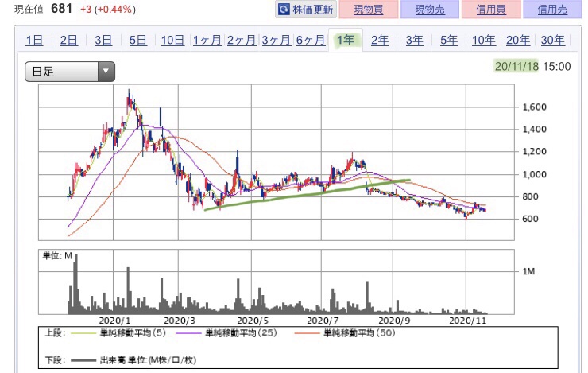Viewport: 588px width, 373px height.
Task: Choose the 10年 chart period
Action: pos(484,40)
